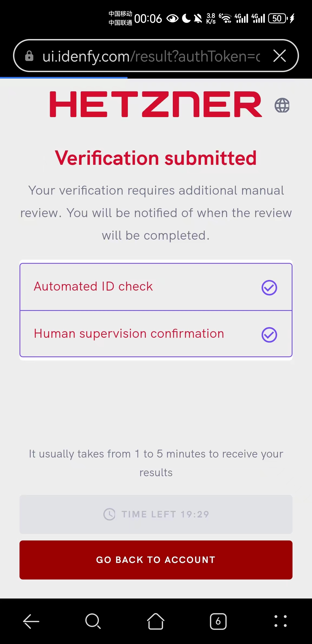Tap the page loading progress bar

click(64, 78)
